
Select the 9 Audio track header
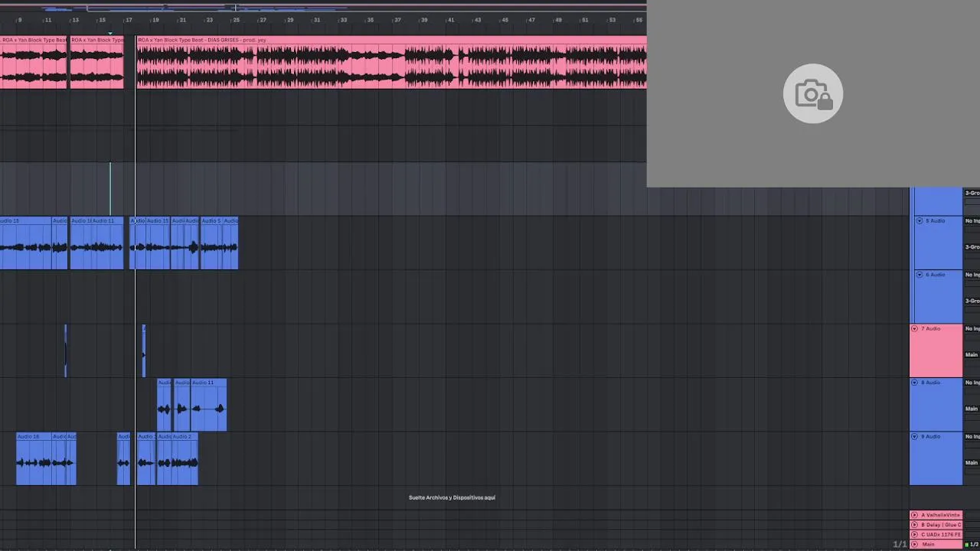936,458
